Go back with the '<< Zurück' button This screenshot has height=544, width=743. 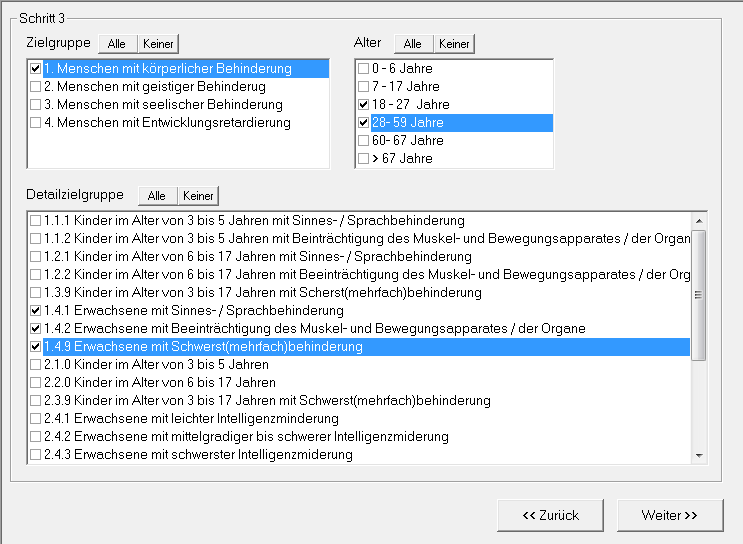[x=550, y=515]
